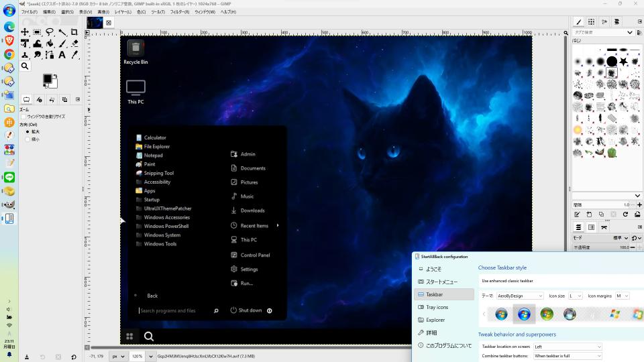Screen dimensions: 644x362
Task: Open Microsoft Edge from the taskbar
Action: coord(9,27)
